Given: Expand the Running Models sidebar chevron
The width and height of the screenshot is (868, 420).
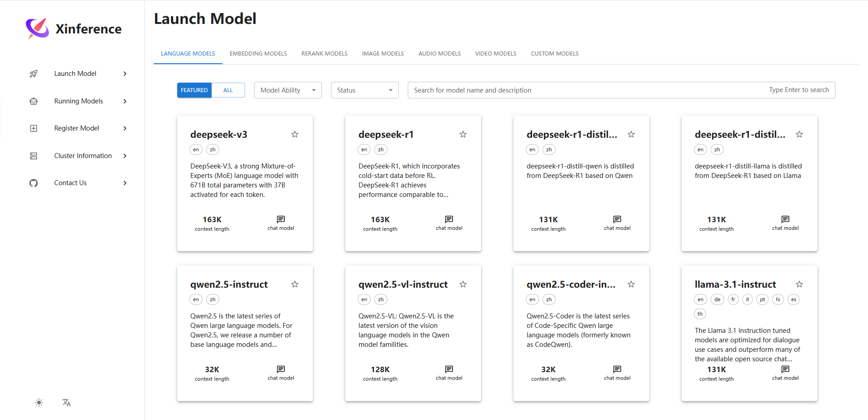Looking at the screenshot, I should point(125,101).
